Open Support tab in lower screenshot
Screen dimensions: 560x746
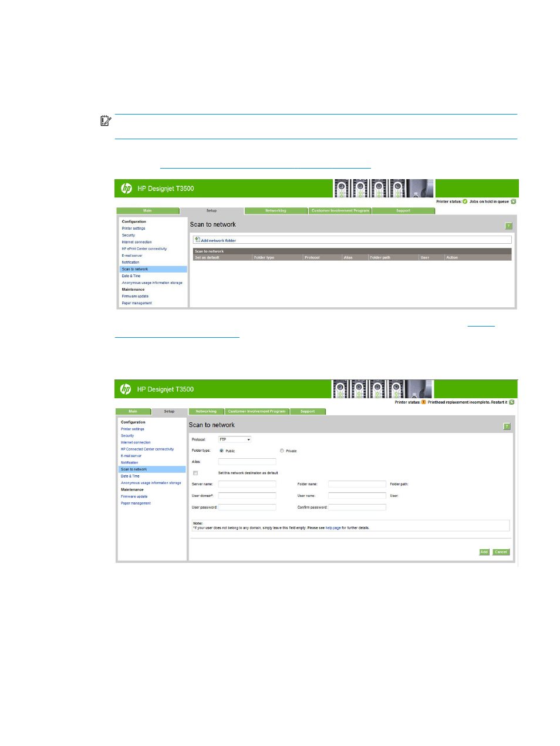pyautogui.click(x=308, y=412)
